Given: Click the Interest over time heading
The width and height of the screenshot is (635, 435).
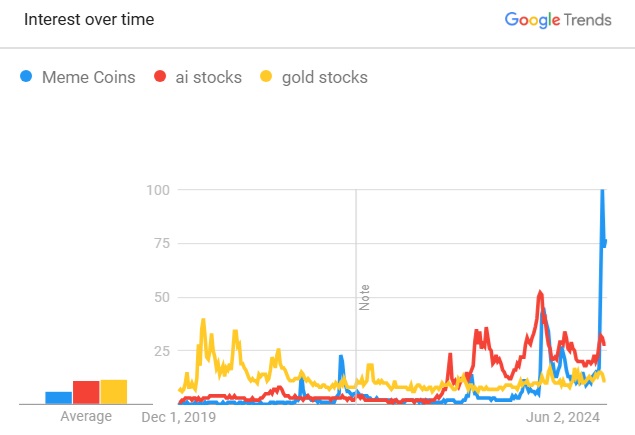Looking at the screenshot, I should pyautogui.click(x=89, y=19).
